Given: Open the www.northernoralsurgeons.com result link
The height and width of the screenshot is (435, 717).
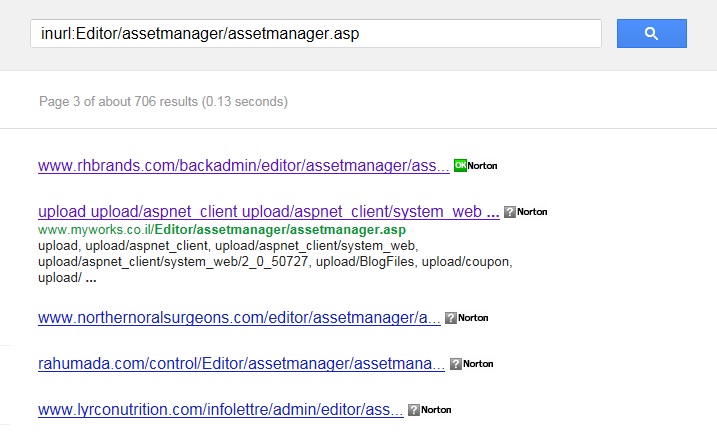Looking at the screenshot, I should tap(239, 318).
